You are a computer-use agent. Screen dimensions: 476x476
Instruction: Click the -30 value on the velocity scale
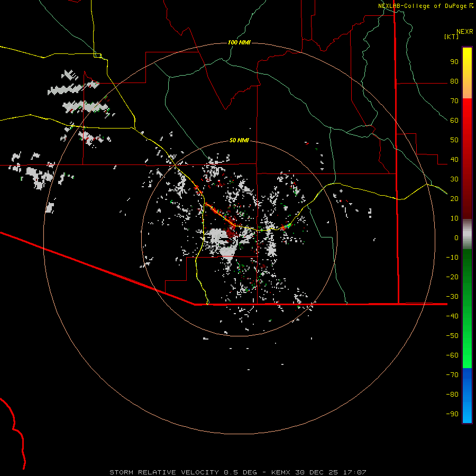click(x=452, y=297)
